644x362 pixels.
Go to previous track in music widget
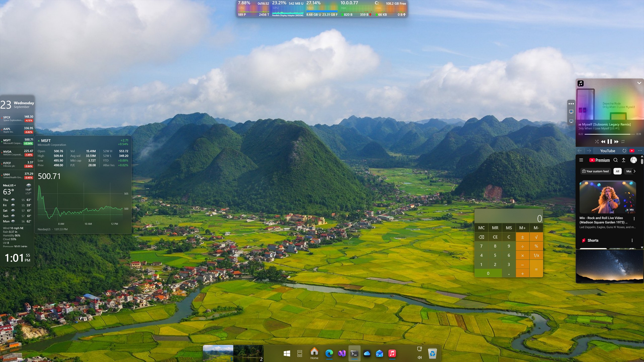603,142
